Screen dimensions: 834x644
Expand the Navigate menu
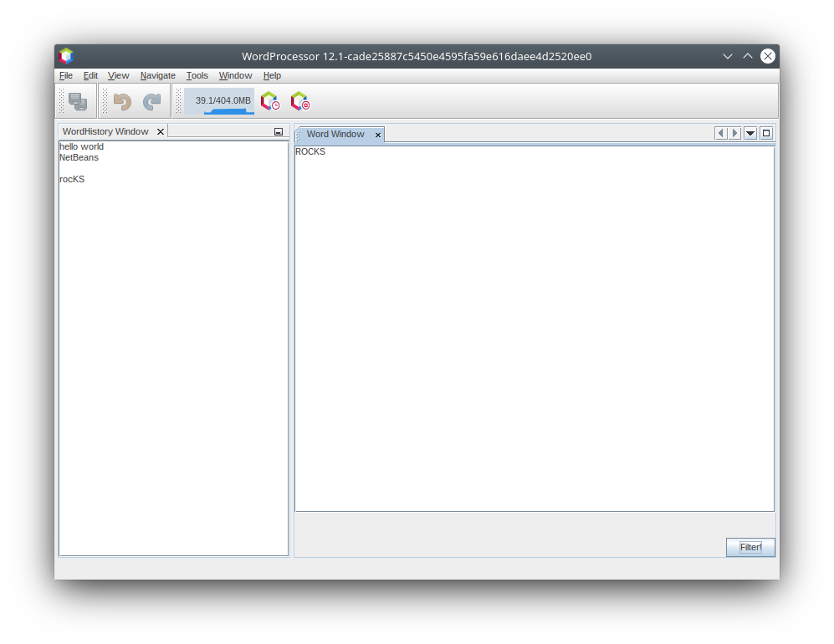157,75
